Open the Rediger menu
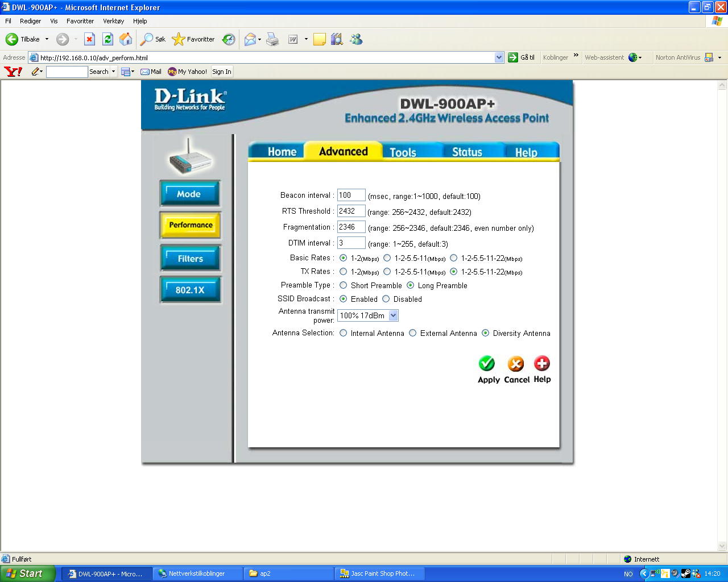 (30, 21)
